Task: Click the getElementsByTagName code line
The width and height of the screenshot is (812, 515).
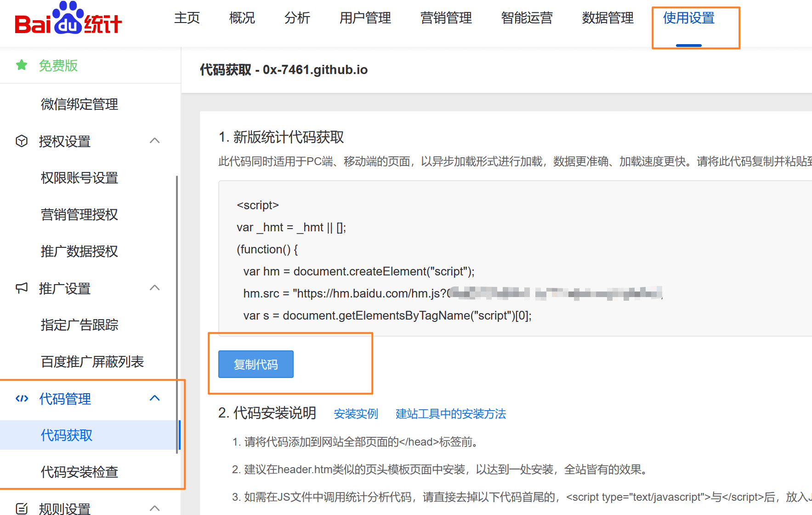Action: (x=387, y=316)
